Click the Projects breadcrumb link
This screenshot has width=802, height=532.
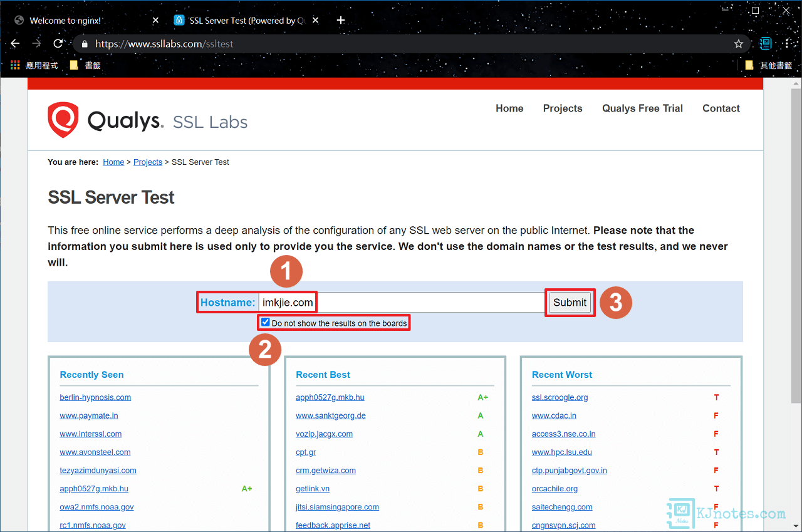148,162
